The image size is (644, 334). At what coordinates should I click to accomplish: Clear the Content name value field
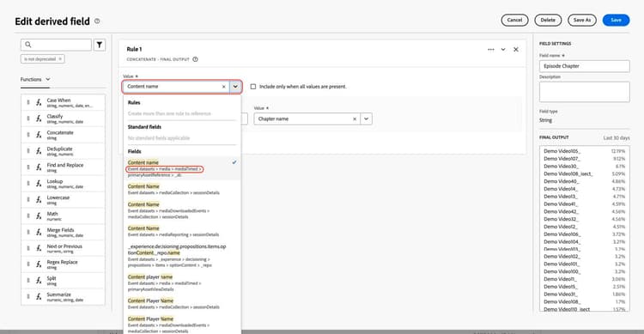[223, 87]
